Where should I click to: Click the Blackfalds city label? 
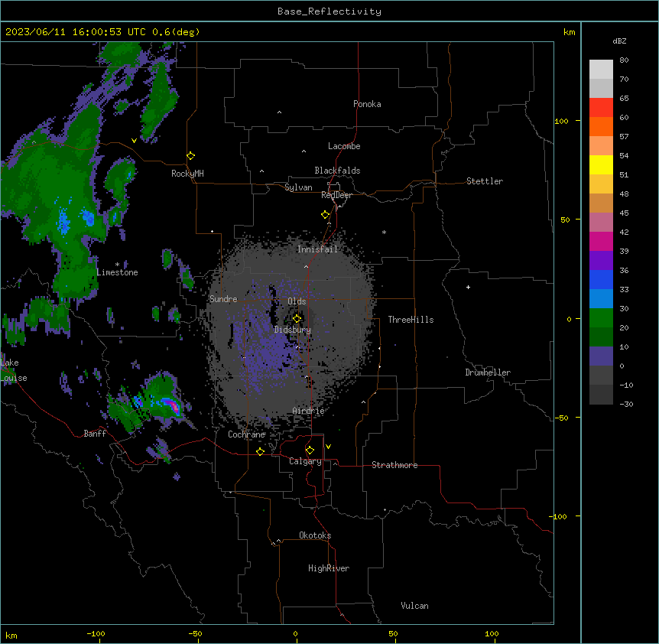[x=337, y=171]
